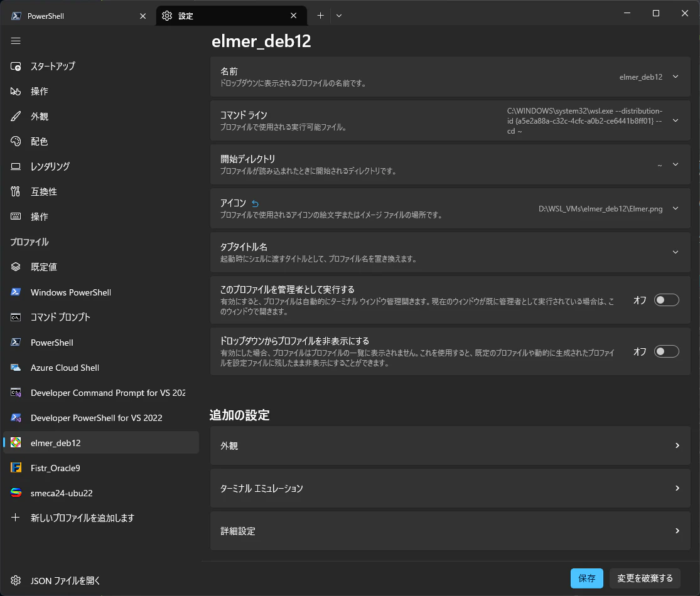Discard changes via 変更を破棄する
Viewport: 700px width, 596px height.
point(645,578)
